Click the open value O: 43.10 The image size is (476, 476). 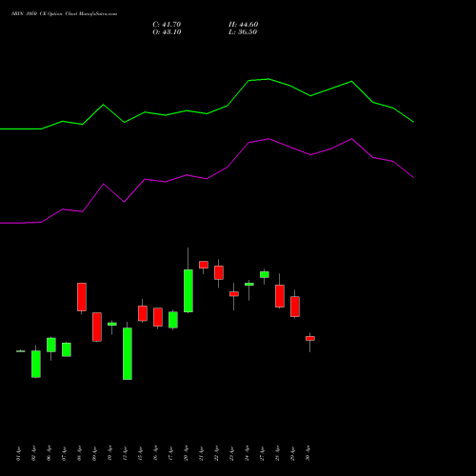click(167, 32)
